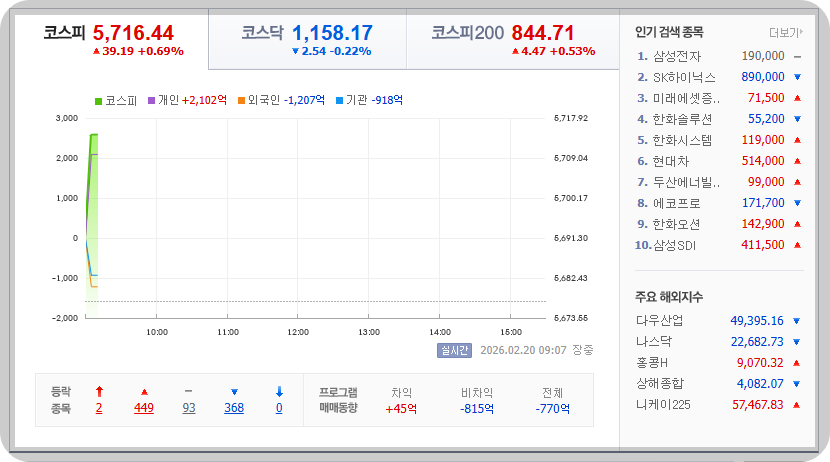Click the intraday KOSPI chart area
830x462 pixels.
point(315,218)
